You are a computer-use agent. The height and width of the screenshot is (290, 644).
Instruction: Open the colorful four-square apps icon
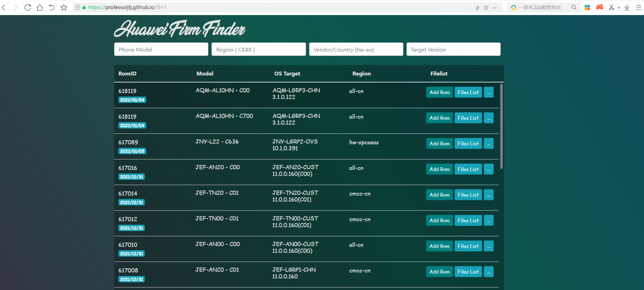[x=587, y=8]
